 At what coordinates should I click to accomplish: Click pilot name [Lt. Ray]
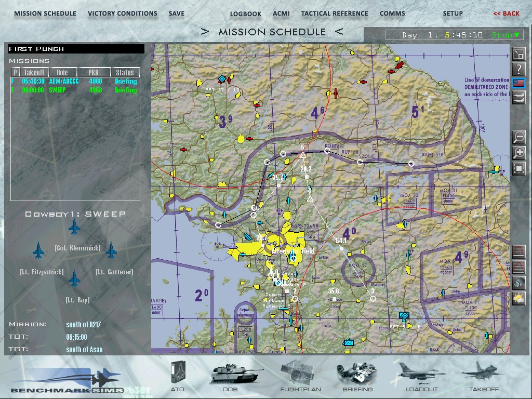(x=77, y=300)
